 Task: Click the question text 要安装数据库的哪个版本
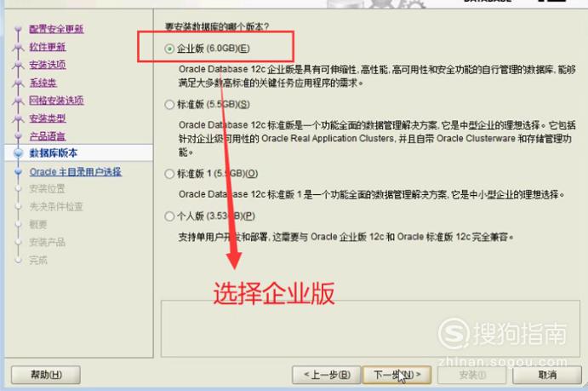click(x=217, y=26)
